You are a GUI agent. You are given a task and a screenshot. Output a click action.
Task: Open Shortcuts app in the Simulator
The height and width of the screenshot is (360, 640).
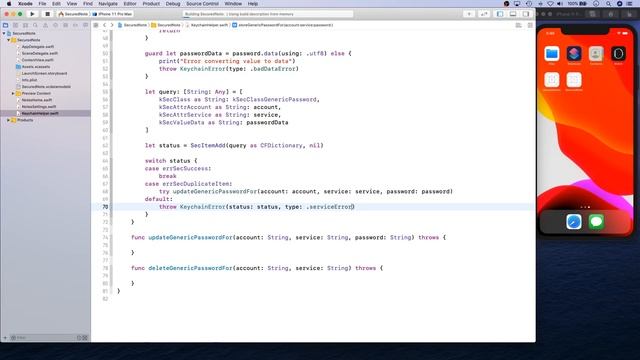(574, 54)
